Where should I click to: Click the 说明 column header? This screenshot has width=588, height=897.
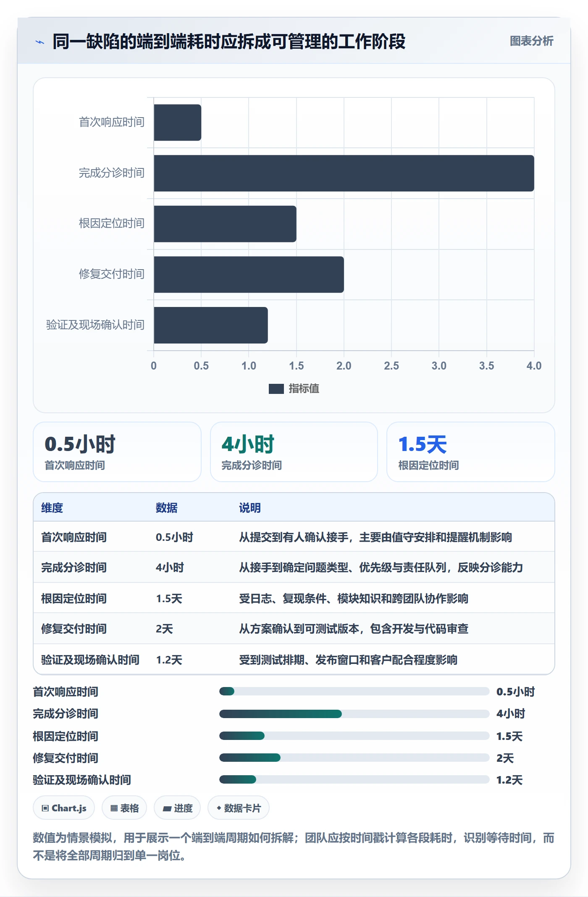pos(250,508)
